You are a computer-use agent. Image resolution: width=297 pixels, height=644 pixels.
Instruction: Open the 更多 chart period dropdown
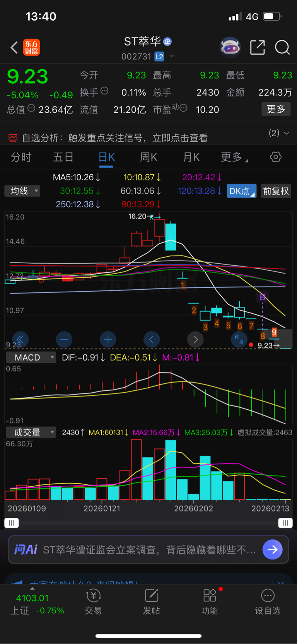pos(234,157)
